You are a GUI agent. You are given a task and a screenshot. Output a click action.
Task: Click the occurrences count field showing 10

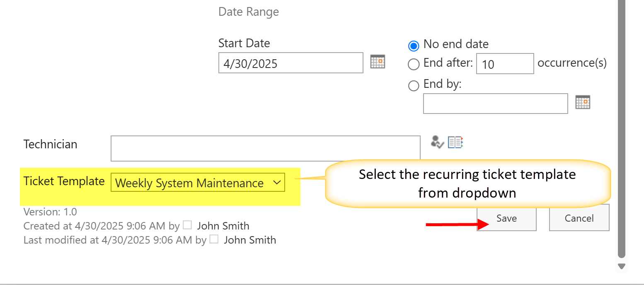[505, 64]
